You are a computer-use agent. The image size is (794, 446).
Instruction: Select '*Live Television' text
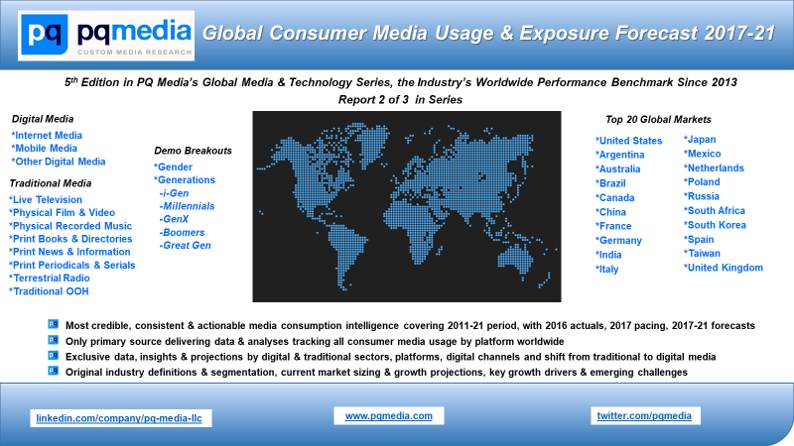46,199
